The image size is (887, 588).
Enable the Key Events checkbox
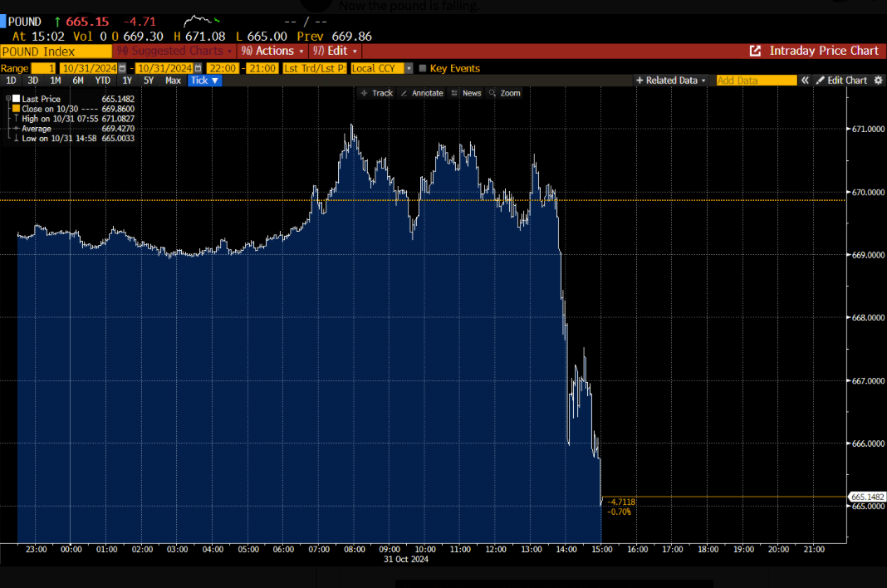(x=422, y=68)
